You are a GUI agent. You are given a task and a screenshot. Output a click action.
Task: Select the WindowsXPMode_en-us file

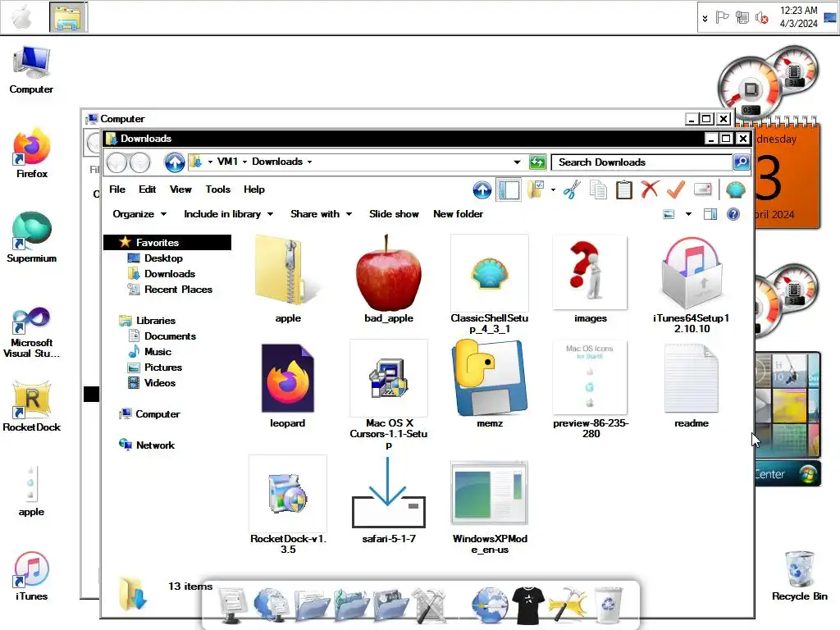[x=490, y=507]
